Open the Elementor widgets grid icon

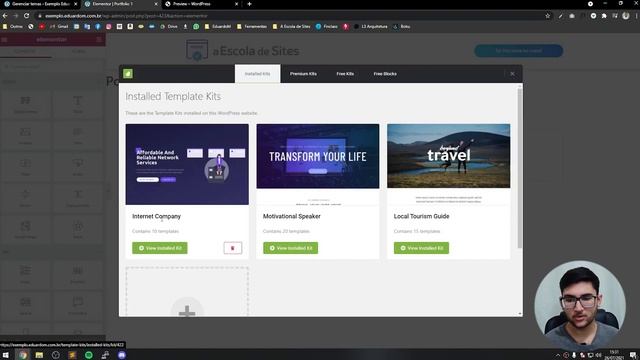point(99,40)
